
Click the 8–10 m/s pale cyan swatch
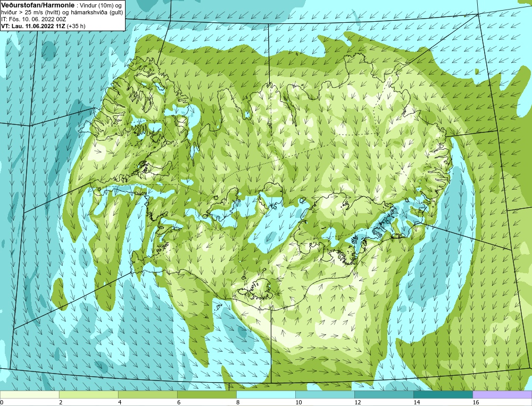[x=265, y=394]
